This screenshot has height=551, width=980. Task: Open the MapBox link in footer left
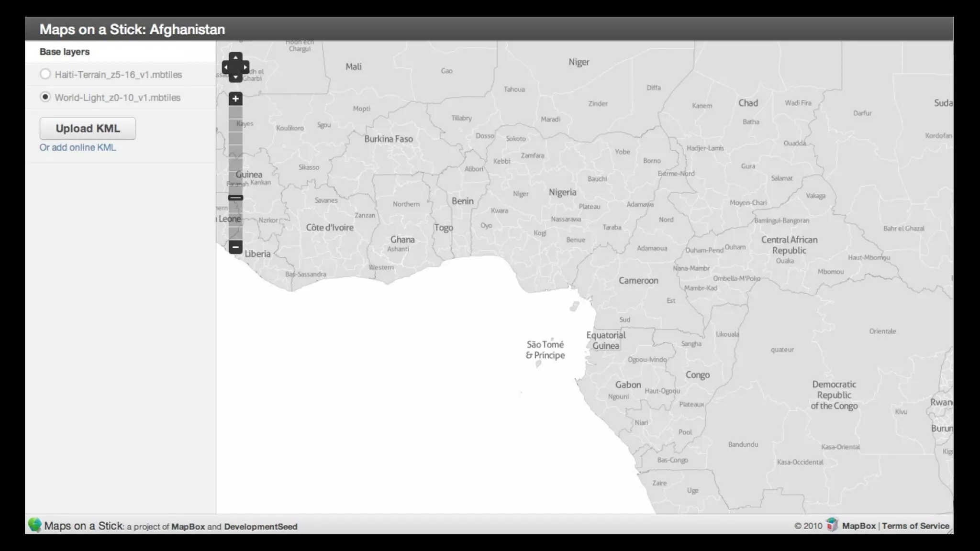(188, 527)
